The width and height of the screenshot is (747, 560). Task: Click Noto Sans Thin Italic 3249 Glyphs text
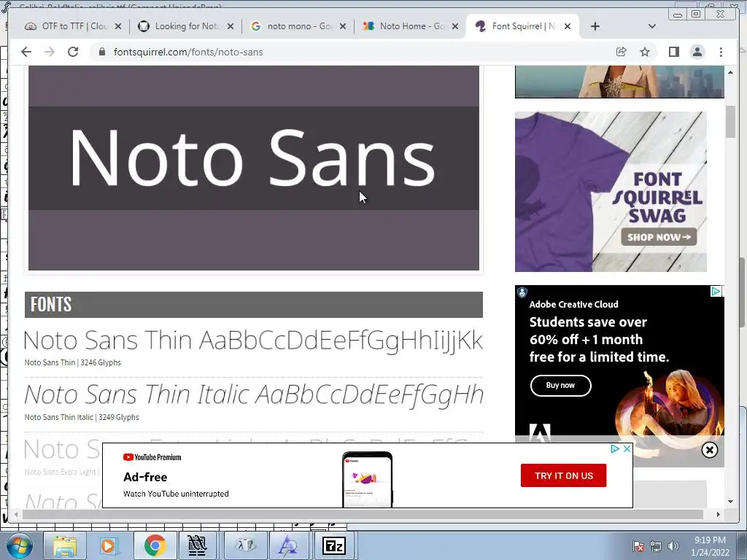tap(82, 417)
